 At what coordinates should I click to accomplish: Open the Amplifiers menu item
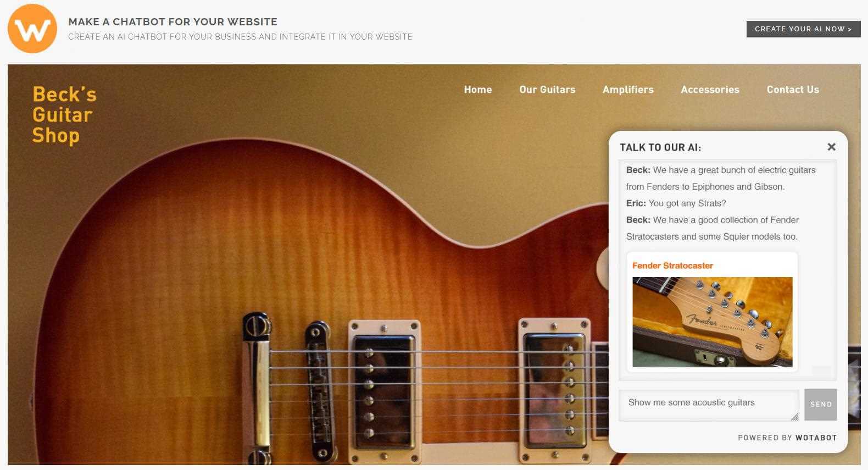click(628, 90)
